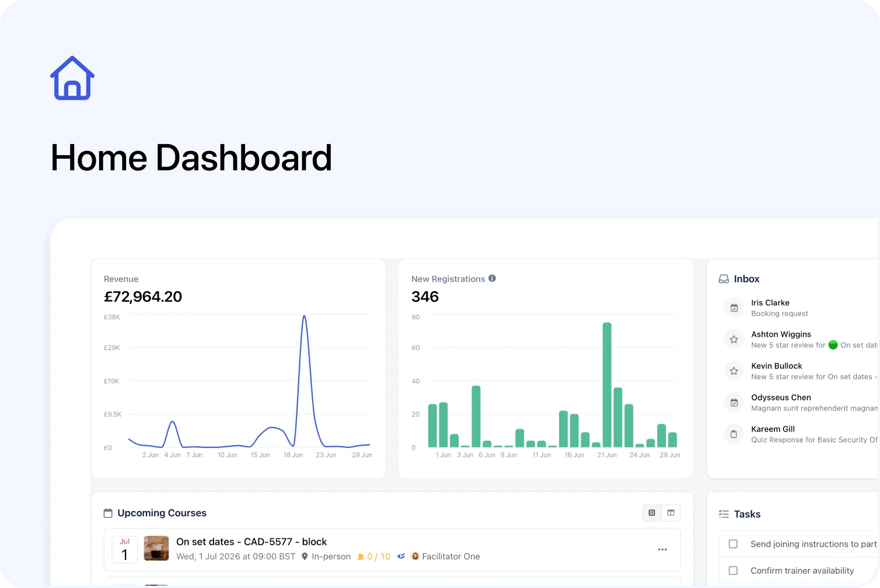Click the Tasks checklist icon
The width and height of the screenshot is (880, 588).
coord(724,514)
